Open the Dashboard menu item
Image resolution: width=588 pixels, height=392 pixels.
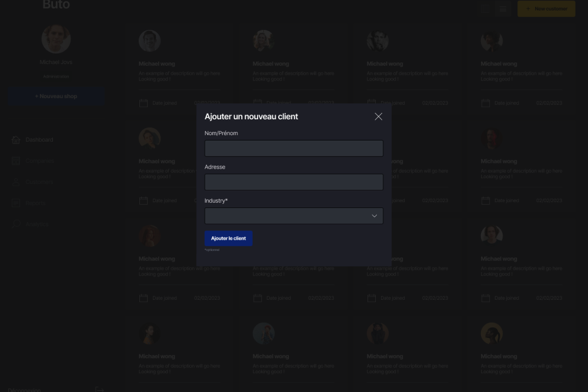pyautogui.click(x=39, y=140)
